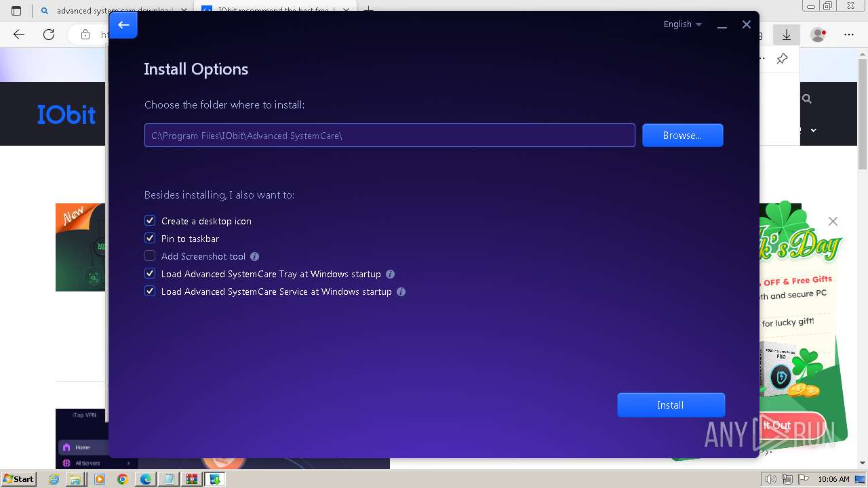The height and width of the screenshot is (488, 868).
Task: Expand the chevron dropdown on IObit website header
Action: [x=814, y=130]
